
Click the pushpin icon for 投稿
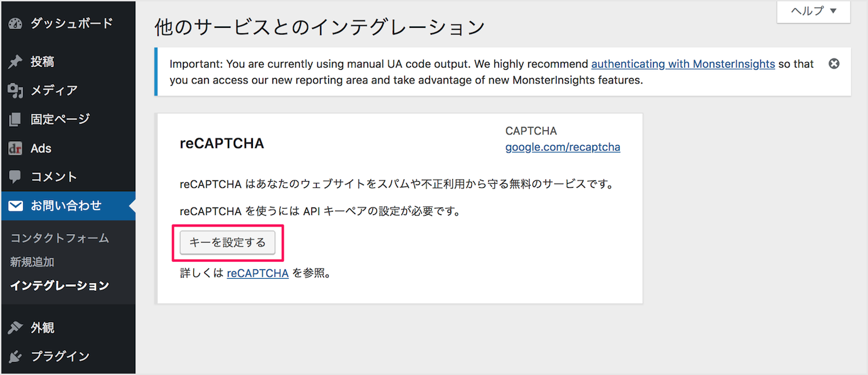(x=15, y=62)
